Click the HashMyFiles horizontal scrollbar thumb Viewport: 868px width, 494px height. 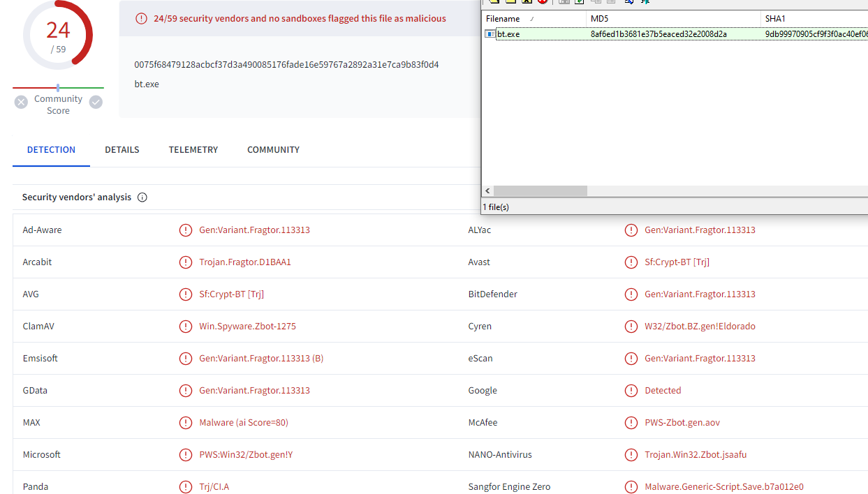click(540, 191)
